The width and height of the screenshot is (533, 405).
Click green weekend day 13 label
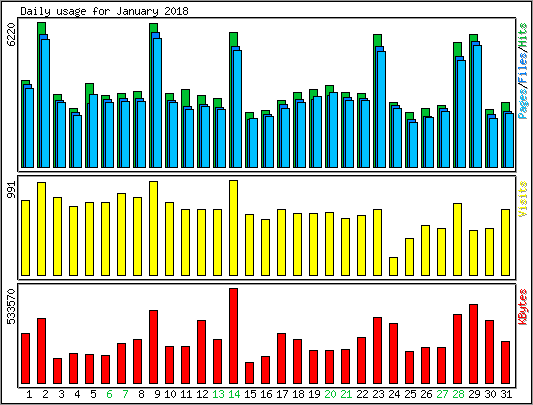coord(218,394)
